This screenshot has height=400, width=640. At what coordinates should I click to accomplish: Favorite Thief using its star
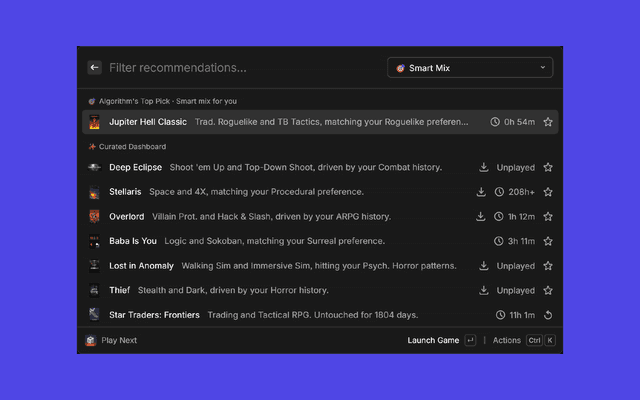pyautogui.click(x=548, y=290)
